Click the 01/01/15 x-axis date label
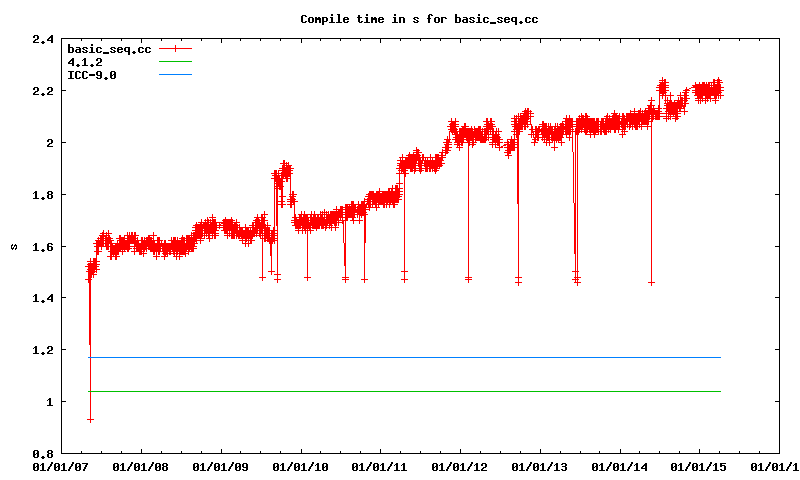The image size is (800, 480). click(x=700, y=466)
